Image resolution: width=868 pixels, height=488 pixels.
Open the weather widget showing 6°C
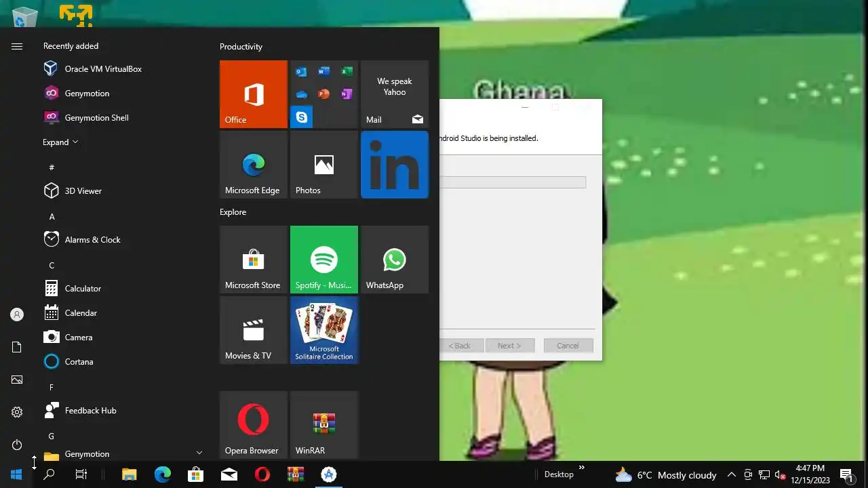pos(665,475)
